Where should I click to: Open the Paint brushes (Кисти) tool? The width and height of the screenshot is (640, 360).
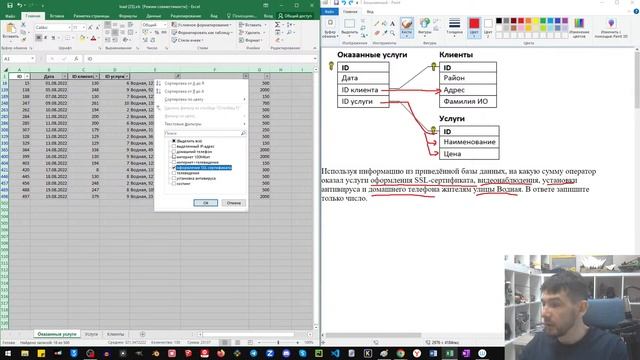coord(407,27)
